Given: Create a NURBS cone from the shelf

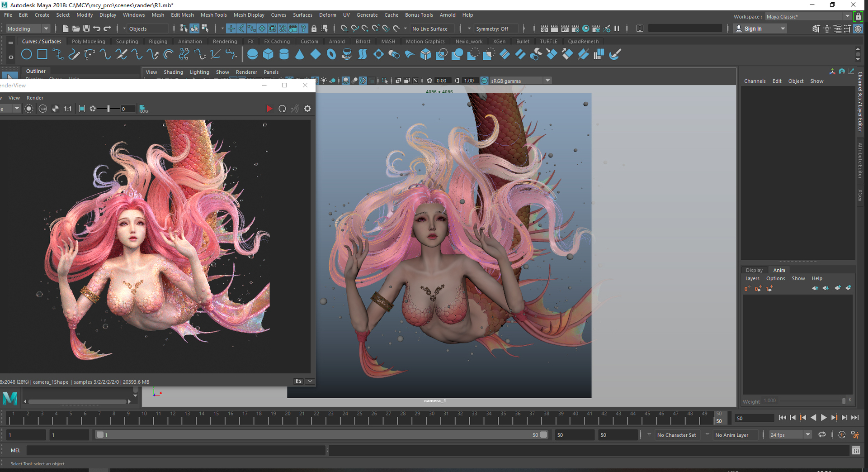Looking at the screenshot, I should (299, 55).
